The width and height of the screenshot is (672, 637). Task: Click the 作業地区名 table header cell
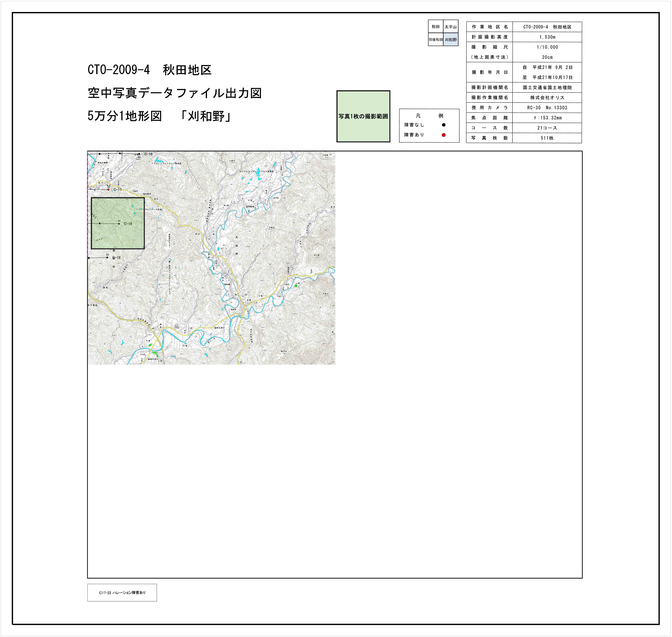(490, 27)
